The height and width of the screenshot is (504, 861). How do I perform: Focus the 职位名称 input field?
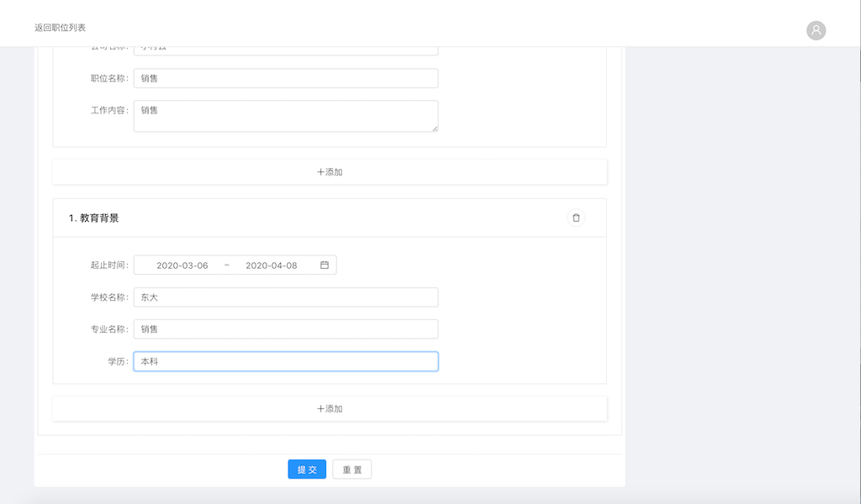point(286,78)
